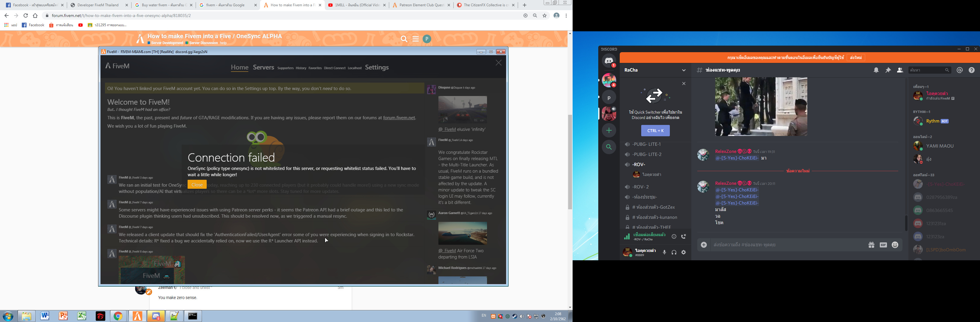The width and height of the screenshot is (980, 322).
Task: Open forum user avatar 'P' menu
Action: [x=427, y=39]
